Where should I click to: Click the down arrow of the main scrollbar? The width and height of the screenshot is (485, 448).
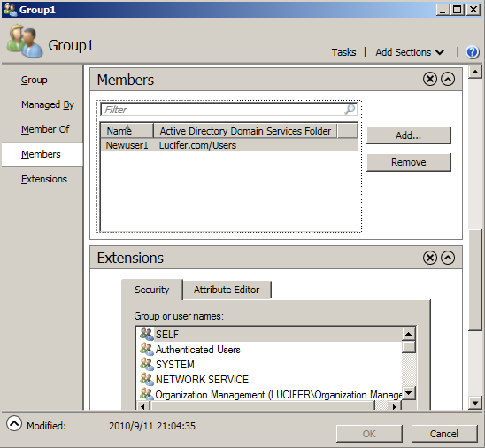point(474,403)
